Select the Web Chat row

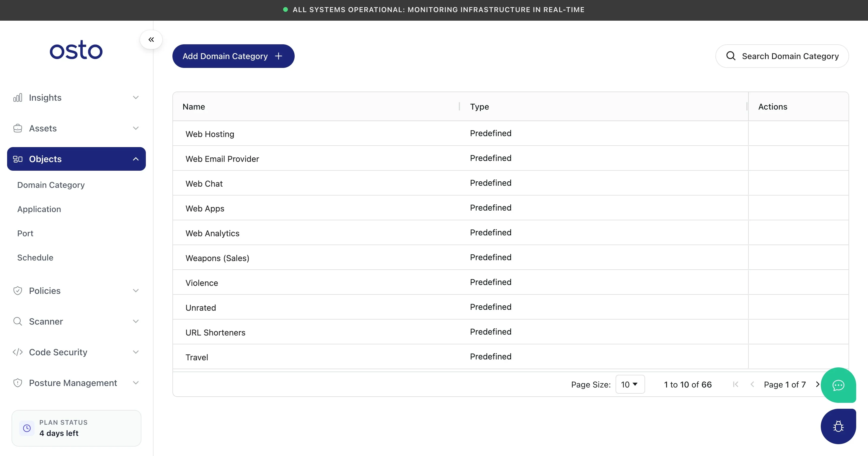tap(510, 183)
